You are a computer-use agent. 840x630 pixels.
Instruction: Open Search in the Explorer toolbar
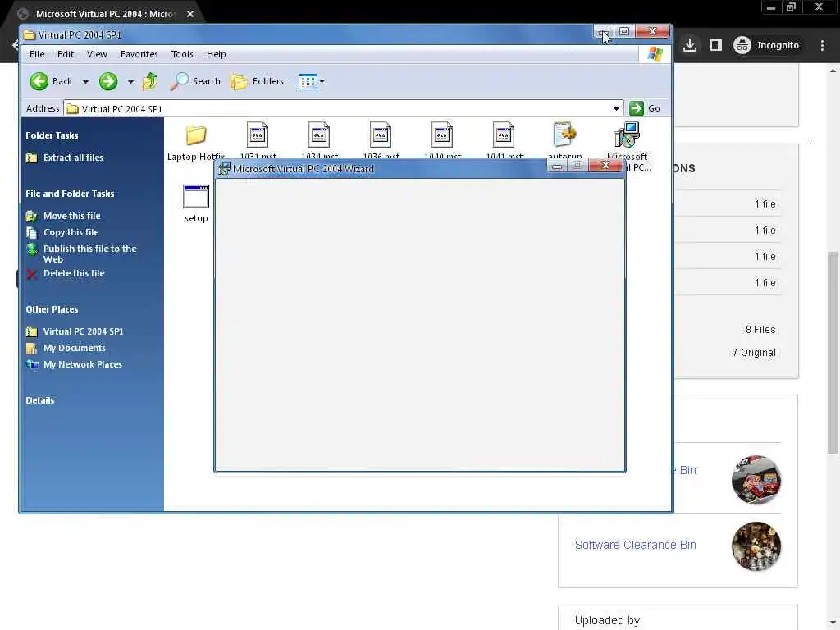click(x=195, y=81)
